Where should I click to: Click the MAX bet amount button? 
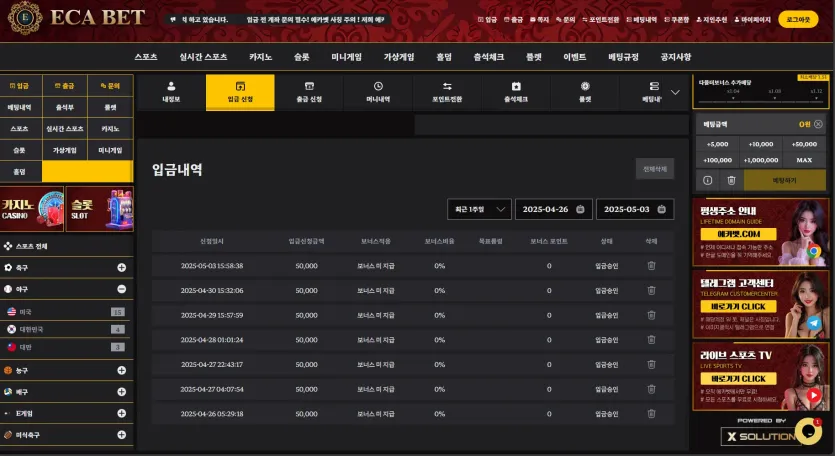[x=804, y=160]
